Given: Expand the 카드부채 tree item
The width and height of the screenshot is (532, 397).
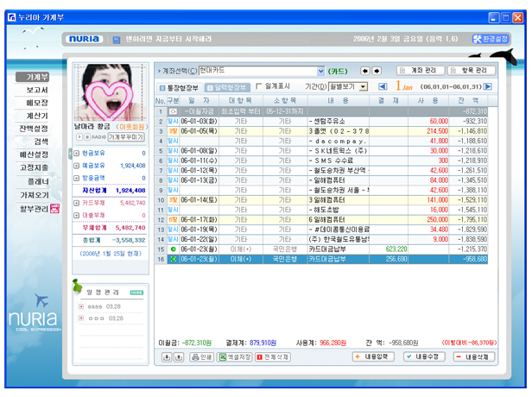Looking at the screenshot, I should point(77,202).
